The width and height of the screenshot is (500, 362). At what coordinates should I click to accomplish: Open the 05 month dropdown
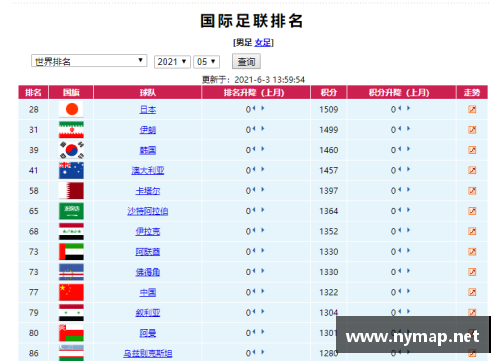(x=206, y=62)
